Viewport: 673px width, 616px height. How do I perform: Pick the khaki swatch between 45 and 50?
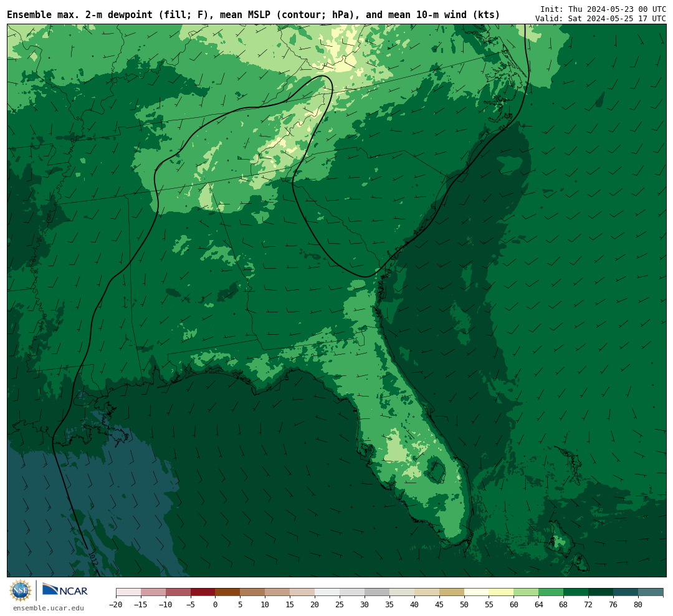(x=452, y=592)
